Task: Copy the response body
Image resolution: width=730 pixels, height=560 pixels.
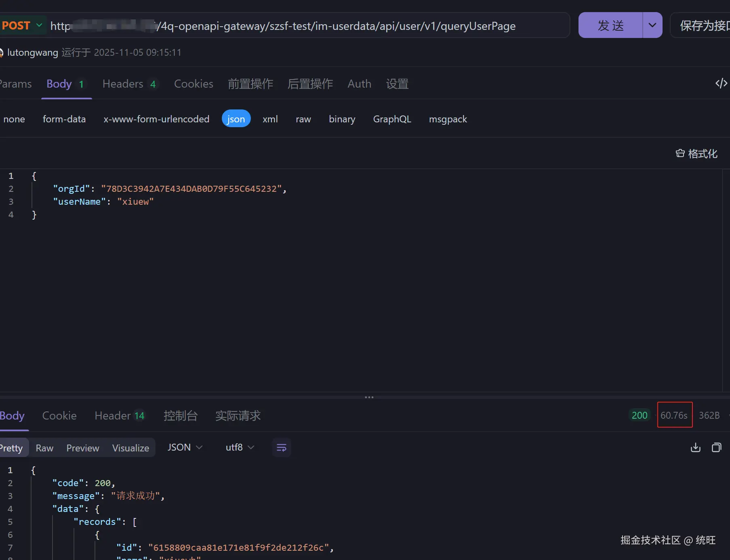Action: point(716,447)
